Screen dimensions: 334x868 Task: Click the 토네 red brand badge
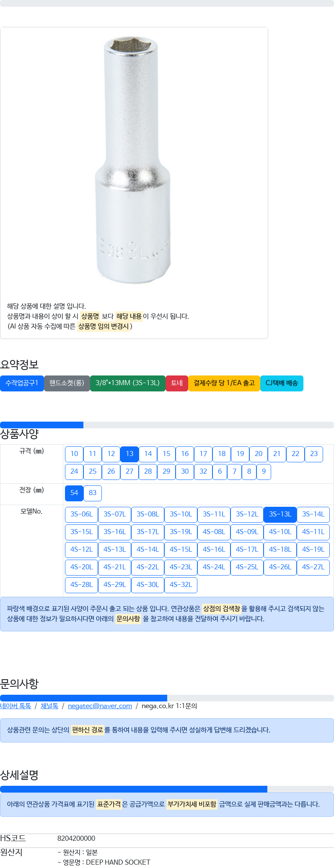(x=177, y=383)
